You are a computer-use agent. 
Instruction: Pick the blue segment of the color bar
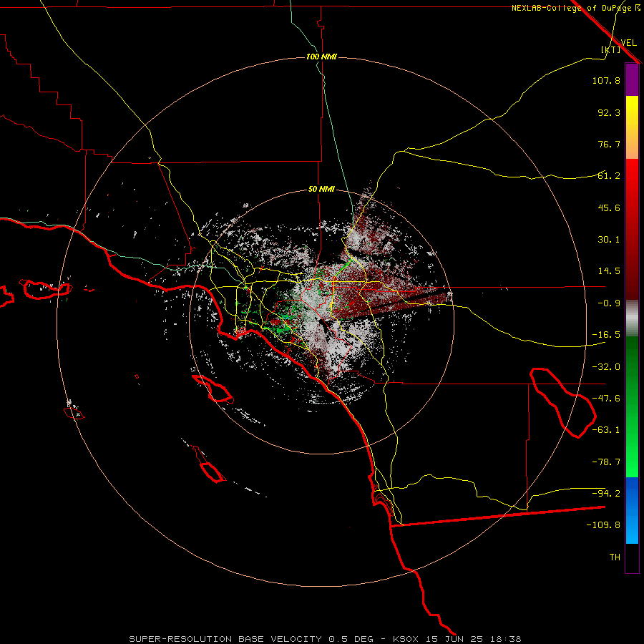tap(632, 510)
